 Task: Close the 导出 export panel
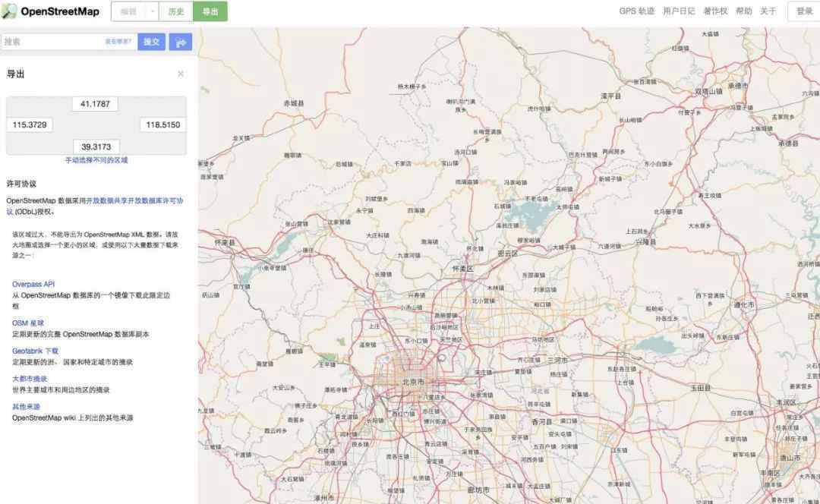tap(181, 74)
